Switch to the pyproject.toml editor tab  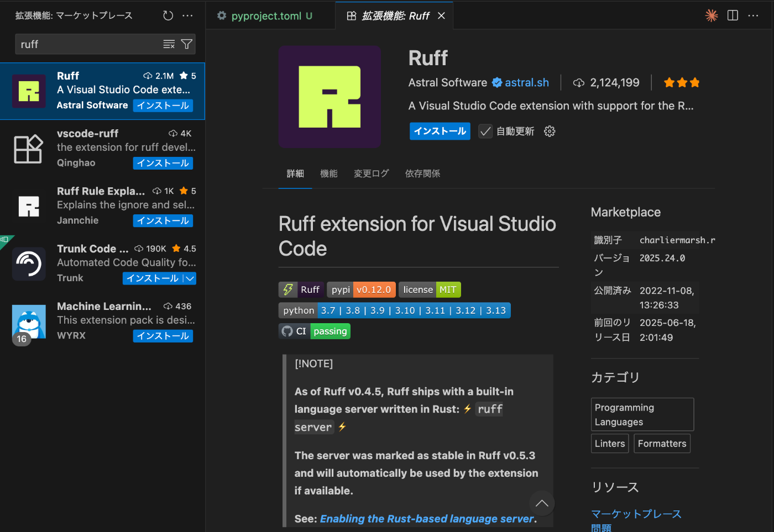[265, 16]
